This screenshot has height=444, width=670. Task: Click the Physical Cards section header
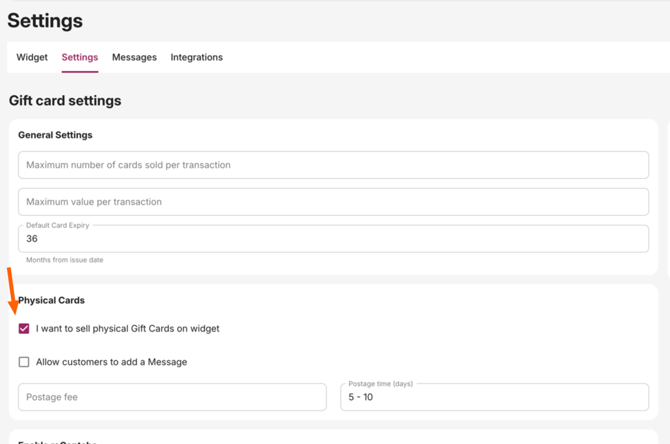[x=51, y=300]
